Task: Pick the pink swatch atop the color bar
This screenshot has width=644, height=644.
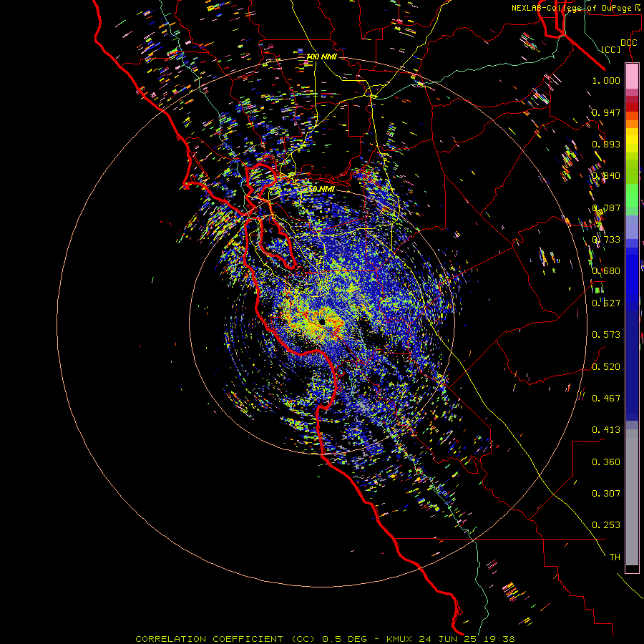Action: pos(632,77)
